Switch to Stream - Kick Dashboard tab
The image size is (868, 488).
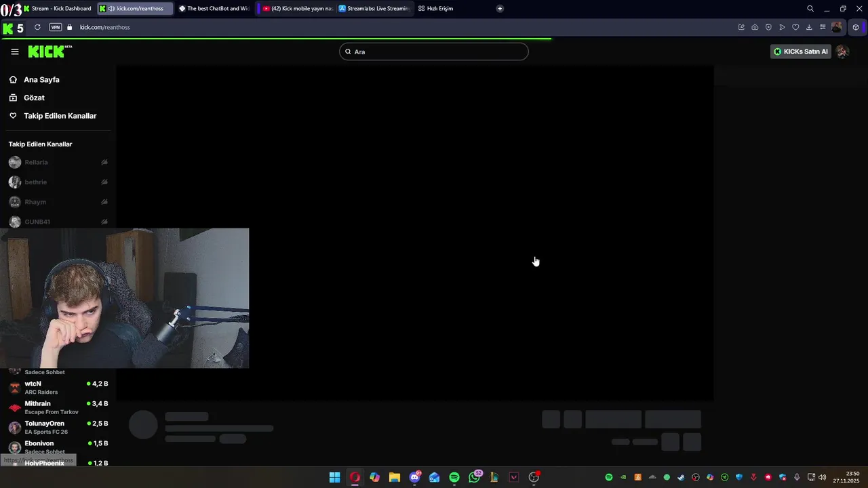pyautogui.click(x=58, y=9)
